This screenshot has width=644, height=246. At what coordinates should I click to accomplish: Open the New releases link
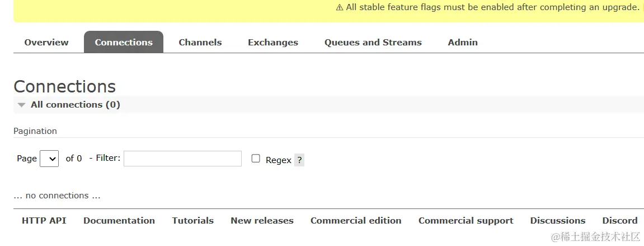262,221
